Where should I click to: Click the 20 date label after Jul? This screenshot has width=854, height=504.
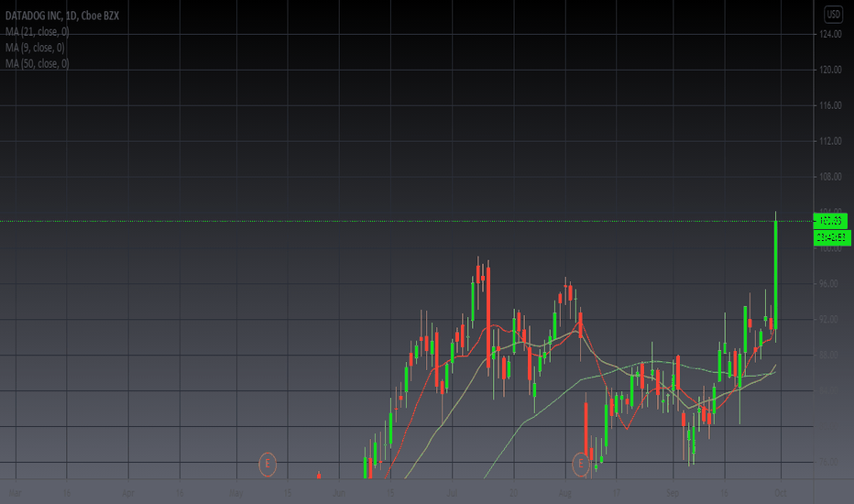(x=514, y=493)
